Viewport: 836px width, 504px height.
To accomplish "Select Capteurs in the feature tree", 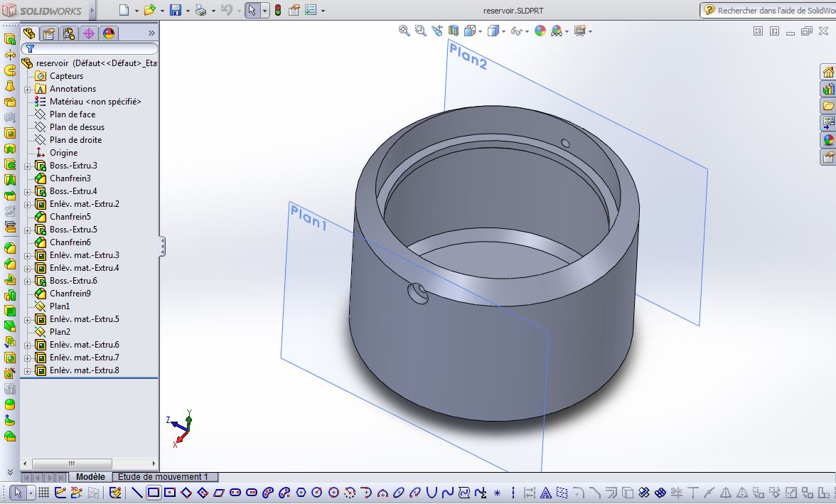I will (x=66, y=76).
